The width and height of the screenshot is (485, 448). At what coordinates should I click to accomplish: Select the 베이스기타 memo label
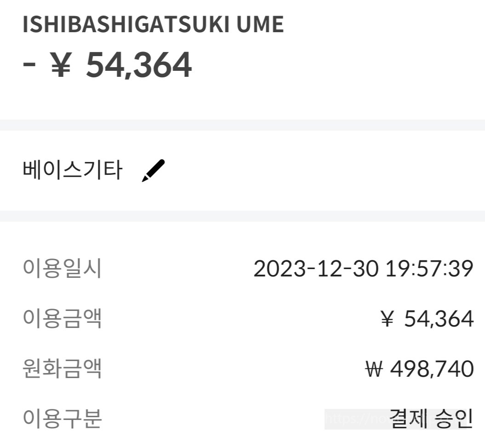click(73, 170)
